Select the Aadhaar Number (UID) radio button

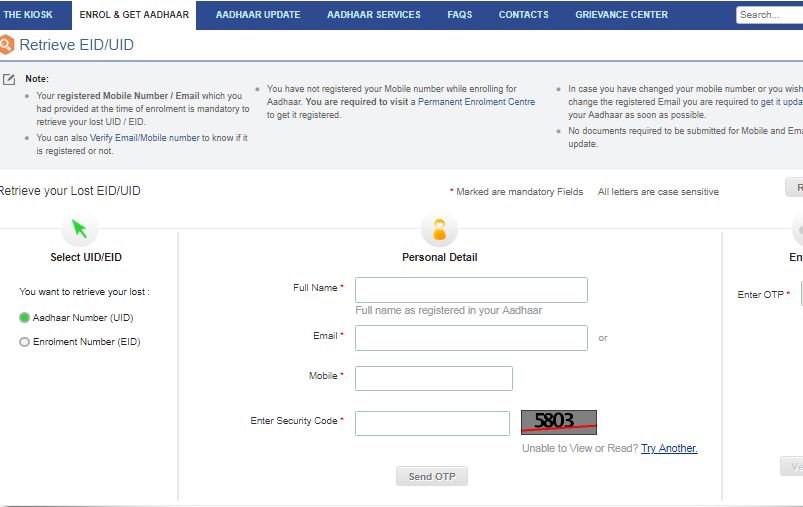24,318
